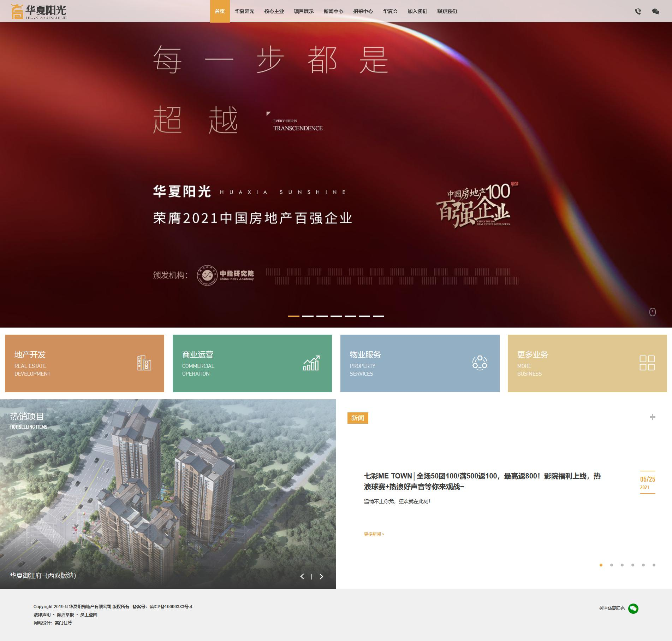Open 核心主业 navigation item
Viewport: 672px width, 641px height.
[274, 11]
